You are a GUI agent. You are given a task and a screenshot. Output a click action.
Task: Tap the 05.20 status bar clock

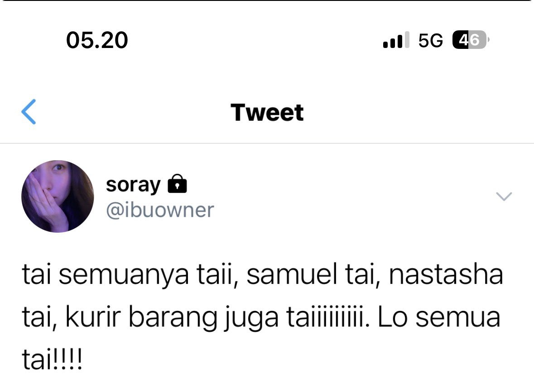97,40
